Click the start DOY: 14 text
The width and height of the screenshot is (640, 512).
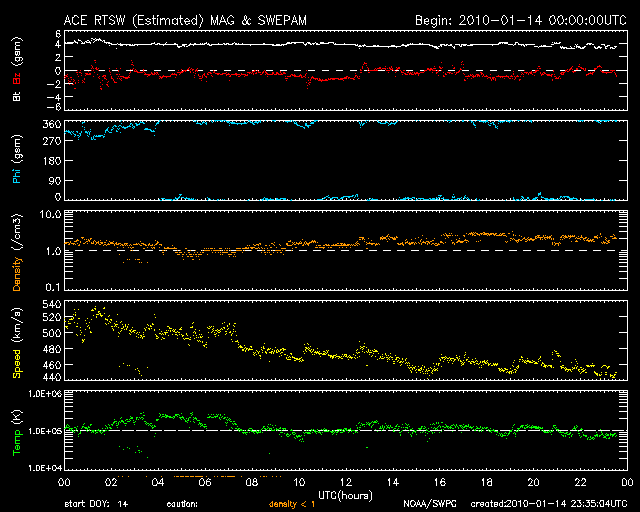coord(96,504)
